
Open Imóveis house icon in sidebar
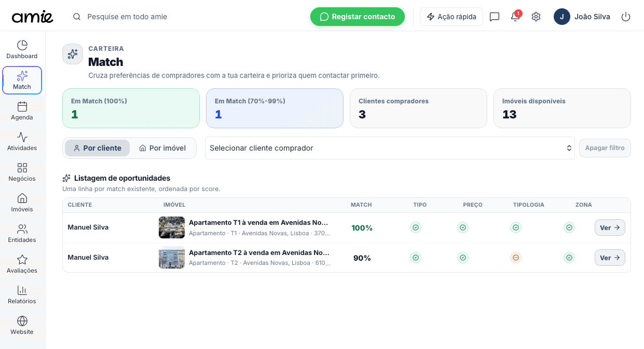pos(22,203)
